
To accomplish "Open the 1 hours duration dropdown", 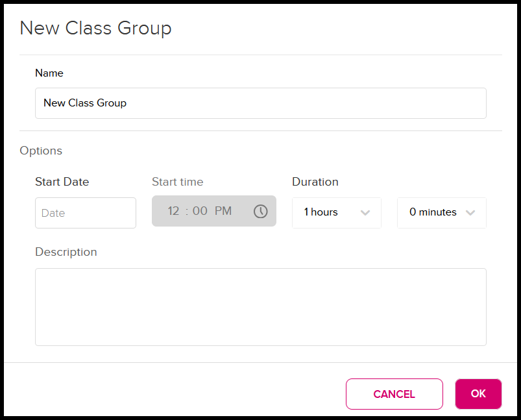I will [336, 212].
